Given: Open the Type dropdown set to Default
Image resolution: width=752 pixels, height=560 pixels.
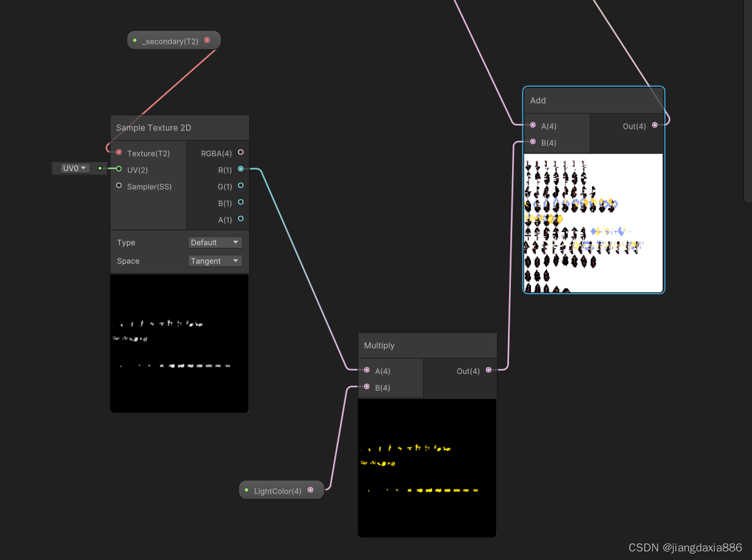Looking at the screenshot, I should pos(215,243).
